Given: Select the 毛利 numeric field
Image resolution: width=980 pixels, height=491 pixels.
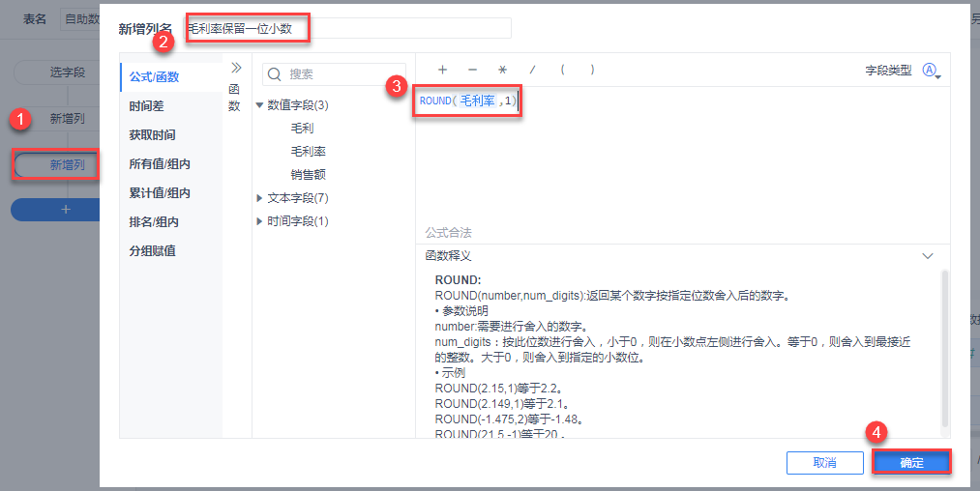Looking at the screenshot, I should (x=302, y=128).
